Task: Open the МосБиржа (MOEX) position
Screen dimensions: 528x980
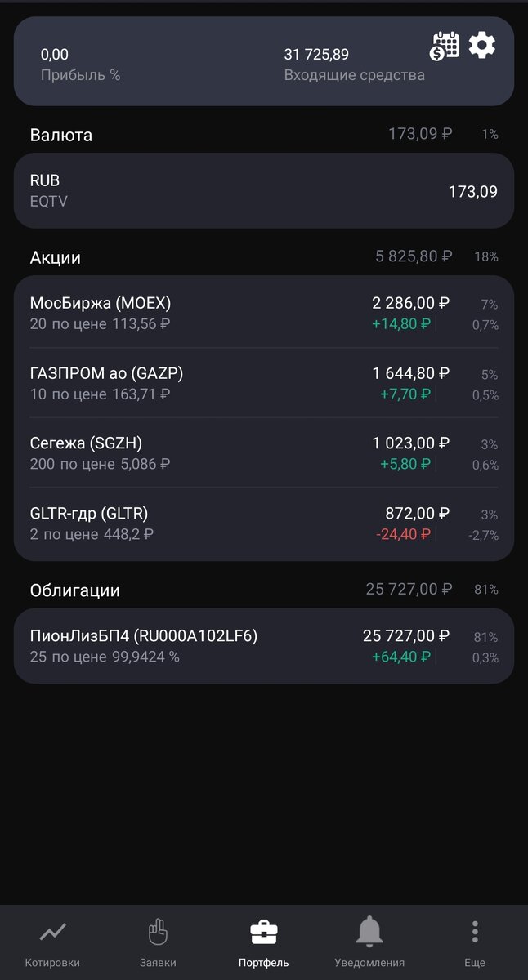Action: click(x=264, y=313)
